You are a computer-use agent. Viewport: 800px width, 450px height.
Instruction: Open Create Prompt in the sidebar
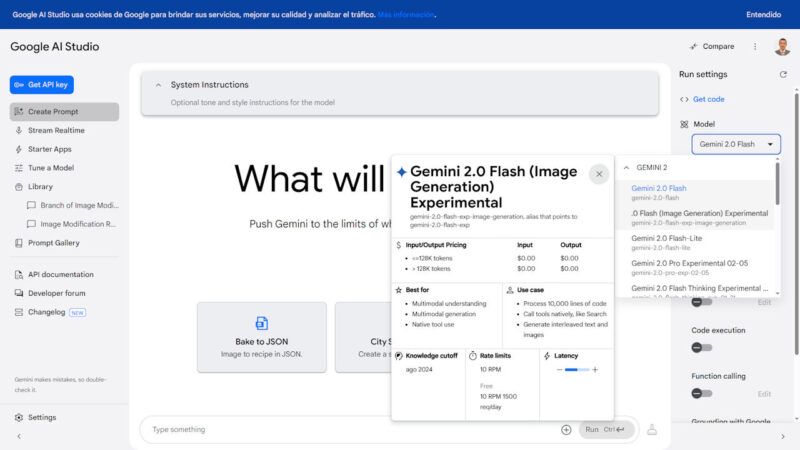(64, 112)
